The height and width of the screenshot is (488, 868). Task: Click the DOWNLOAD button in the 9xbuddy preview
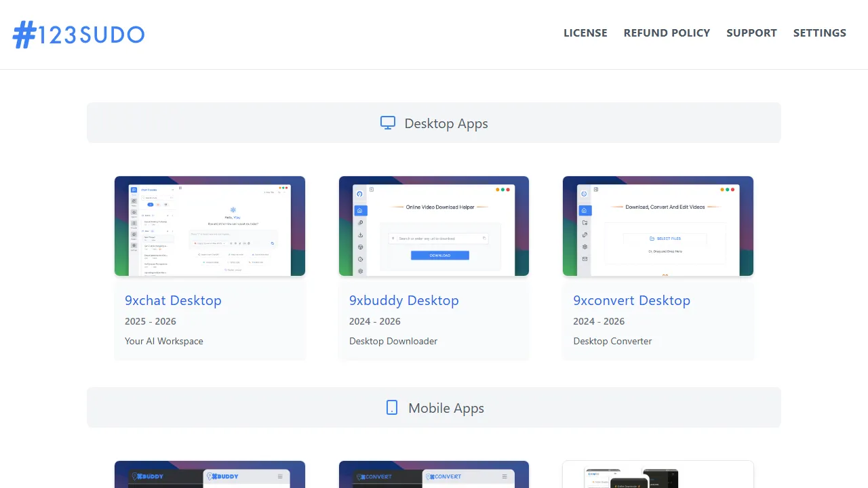440,256
